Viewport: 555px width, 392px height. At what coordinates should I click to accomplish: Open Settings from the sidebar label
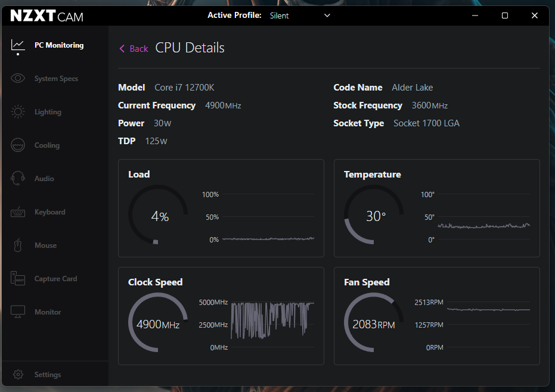(48, 374)
